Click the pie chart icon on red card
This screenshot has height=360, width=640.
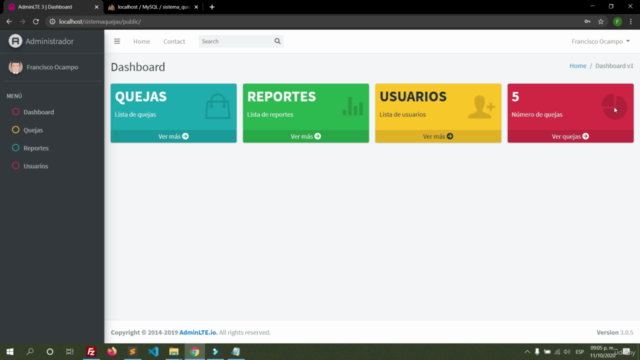point(614,107)
